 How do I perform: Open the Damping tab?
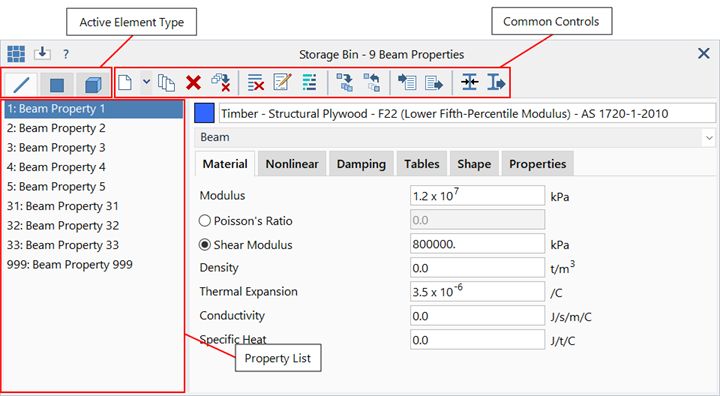coord(361,164)
